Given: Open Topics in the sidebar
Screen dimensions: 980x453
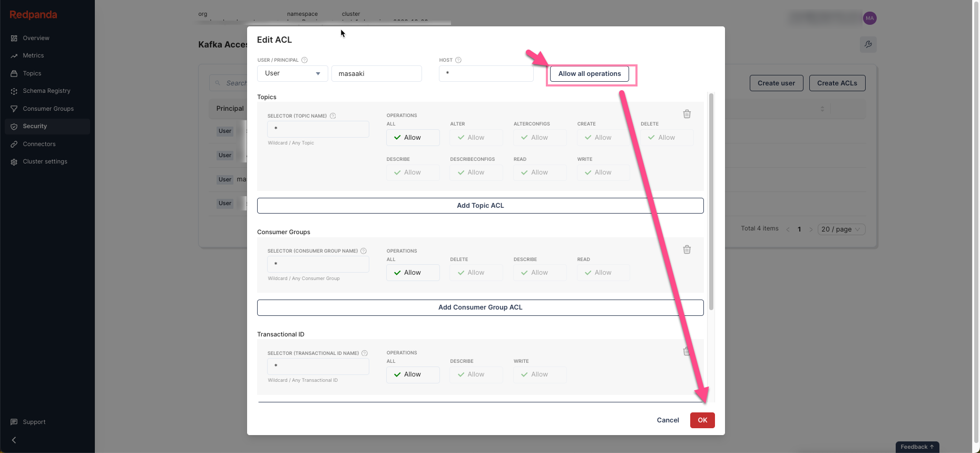Looking at the screenshot, I should point(32,73).
